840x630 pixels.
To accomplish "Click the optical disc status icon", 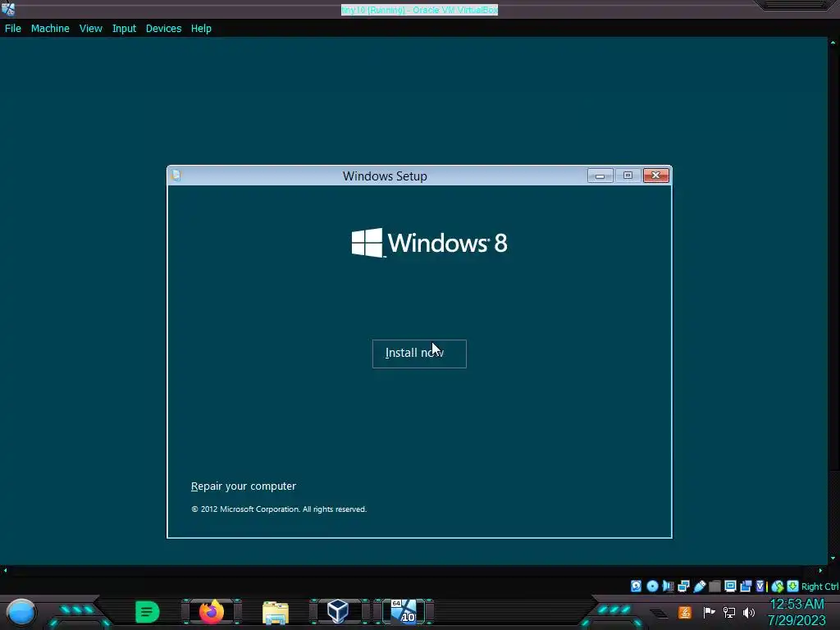I will click(652, 586).
